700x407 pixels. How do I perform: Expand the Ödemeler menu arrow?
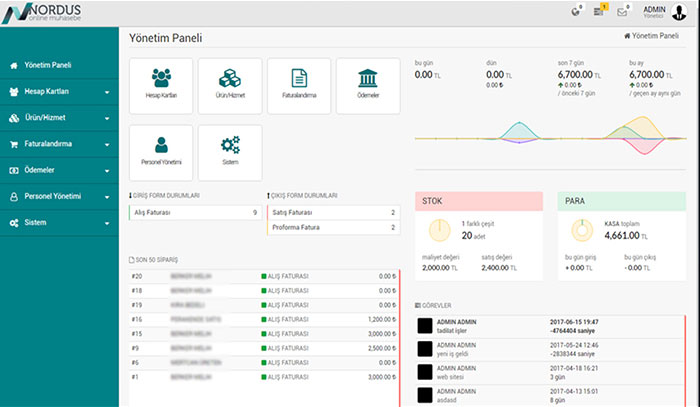coord(107,171)
